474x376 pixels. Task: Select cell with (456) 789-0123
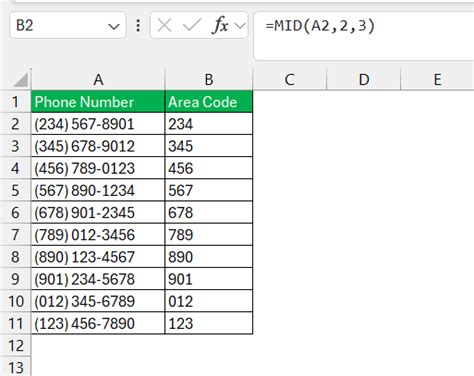pyautogui.click(x=98, y=168)
